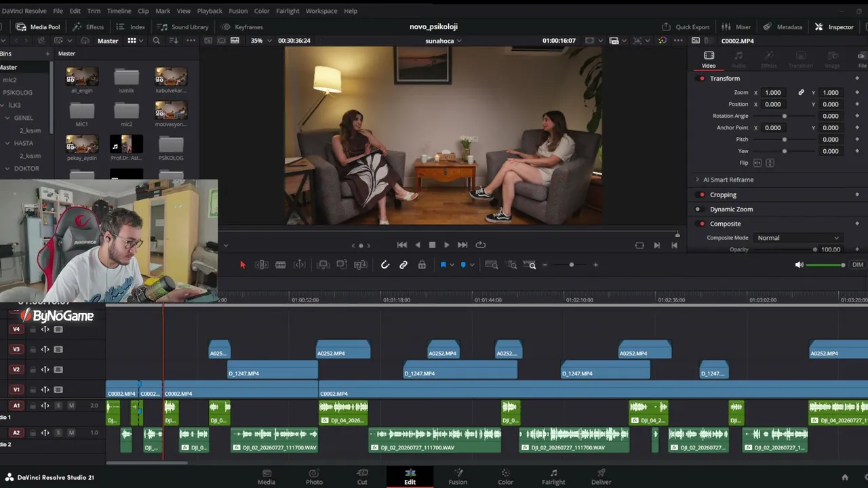Viewport: 868px width, 488px height.
Task: Open the Playback menu
Action: [x=210, y=11]
